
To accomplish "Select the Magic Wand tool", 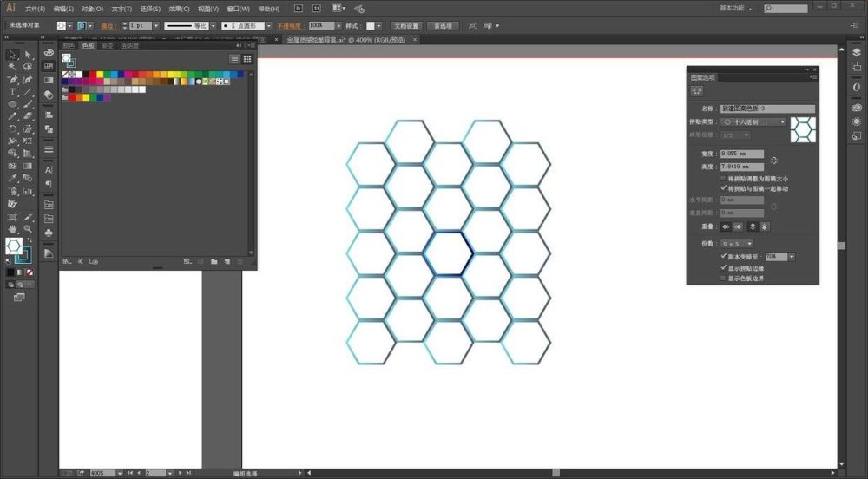I will coord(12,66).
